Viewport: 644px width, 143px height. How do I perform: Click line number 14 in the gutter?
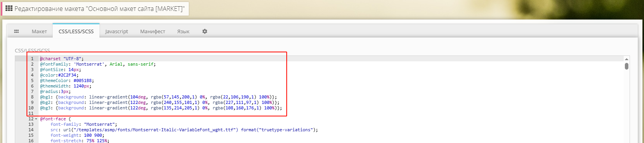(x=31, y=130)
